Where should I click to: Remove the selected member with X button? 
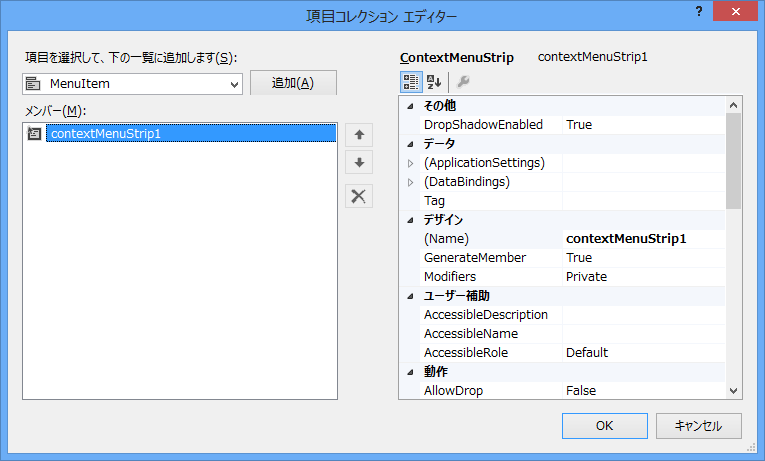[x=359, y=196]
